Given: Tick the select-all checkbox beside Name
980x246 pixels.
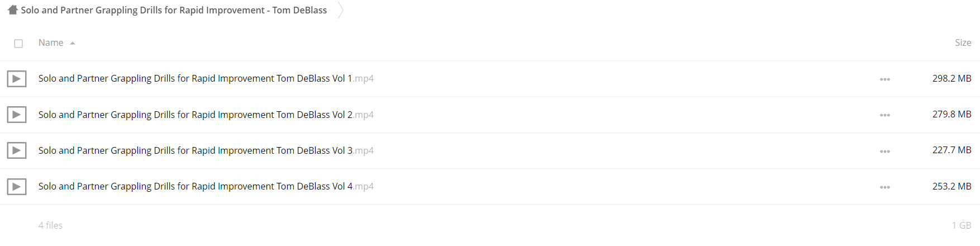Looking at the screenshot, I should [x=18, y=43].
